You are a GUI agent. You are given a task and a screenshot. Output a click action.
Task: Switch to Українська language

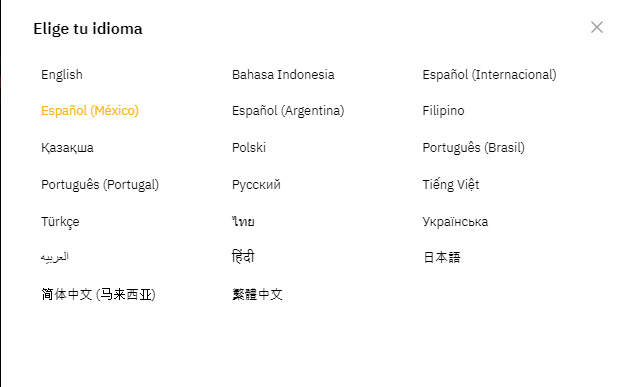(x=455, y=221)
